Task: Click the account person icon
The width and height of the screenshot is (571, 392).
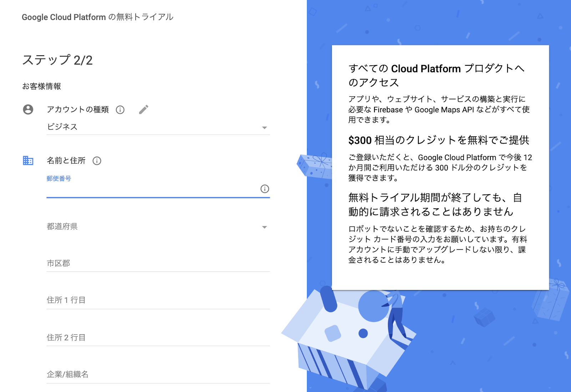Action: tap(28, 110)
